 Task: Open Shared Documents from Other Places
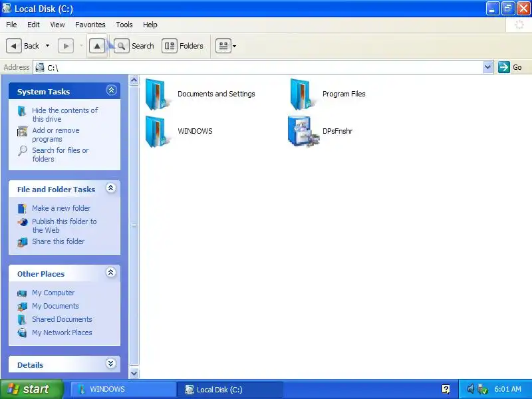tap(62, 319)
